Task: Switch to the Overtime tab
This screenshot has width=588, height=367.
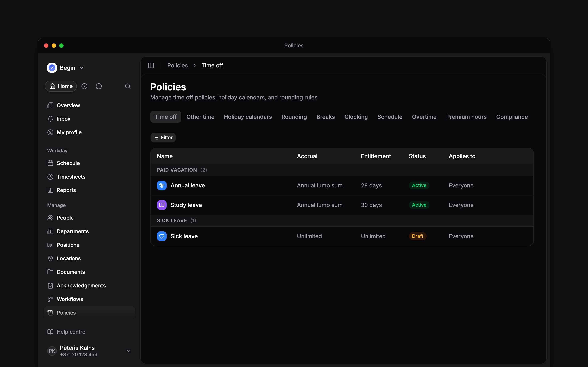Action: click(x=424, y=117)
